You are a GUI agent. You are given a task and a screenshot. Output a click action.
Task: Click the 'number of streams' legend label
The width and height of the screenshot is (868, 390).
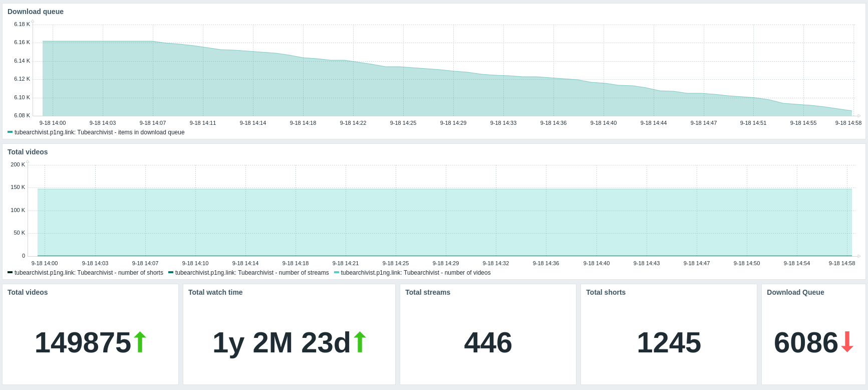click(x=252, y=273)
